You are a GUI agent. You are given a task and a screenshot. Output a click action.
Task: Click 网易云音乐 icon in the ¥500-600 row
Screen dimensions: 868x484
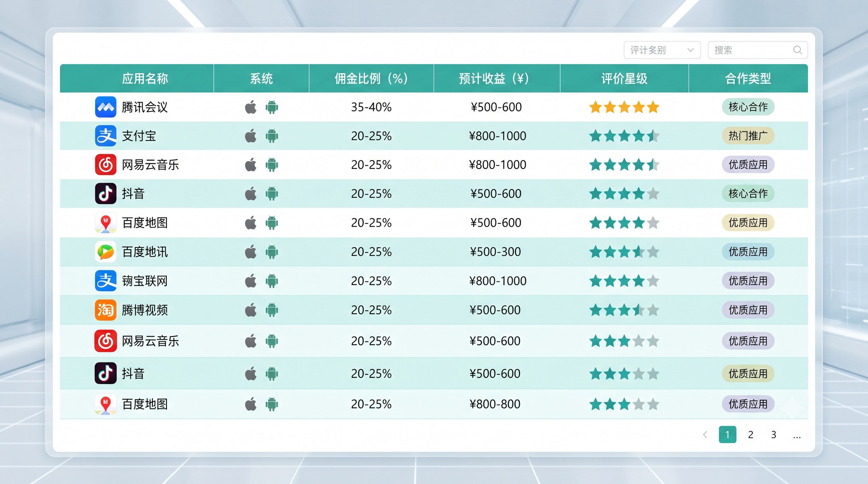[105, 341]
